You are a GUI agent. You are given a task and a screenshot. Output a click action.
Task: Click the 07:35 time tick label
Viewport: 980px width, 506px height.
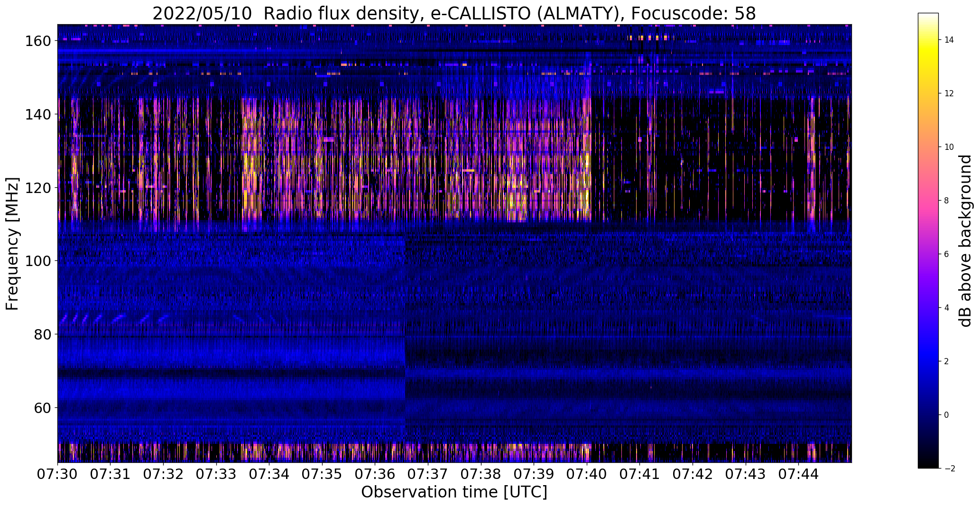(322, 474)
